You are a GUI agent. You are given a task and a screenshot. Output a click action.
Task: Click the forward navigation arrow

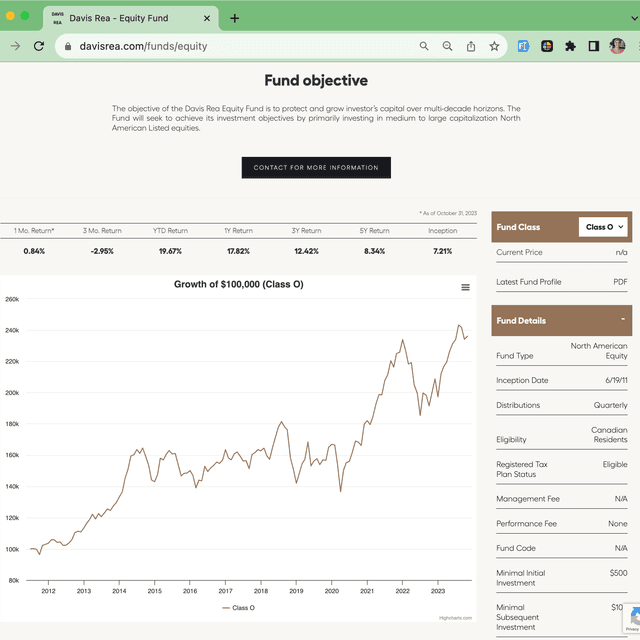(15, 46)
